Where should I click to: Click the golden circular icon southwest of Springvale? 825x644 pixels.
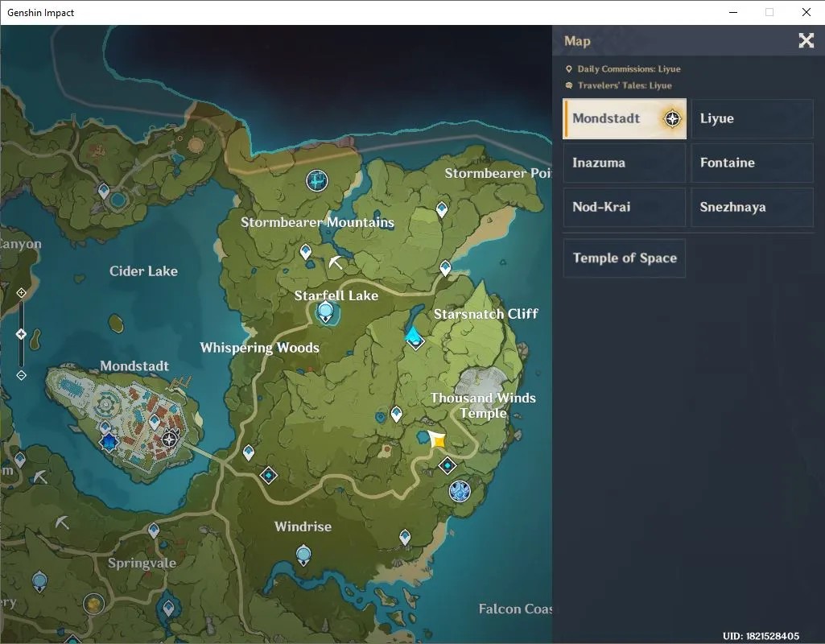pos(93,604)
